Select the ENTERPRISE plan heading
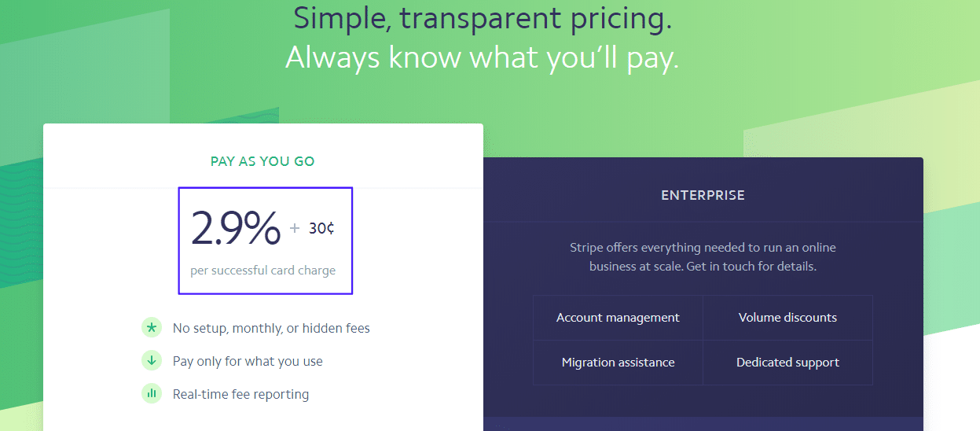Image resolution: width=980 pixels, height=431 pixels. point(703,195)
